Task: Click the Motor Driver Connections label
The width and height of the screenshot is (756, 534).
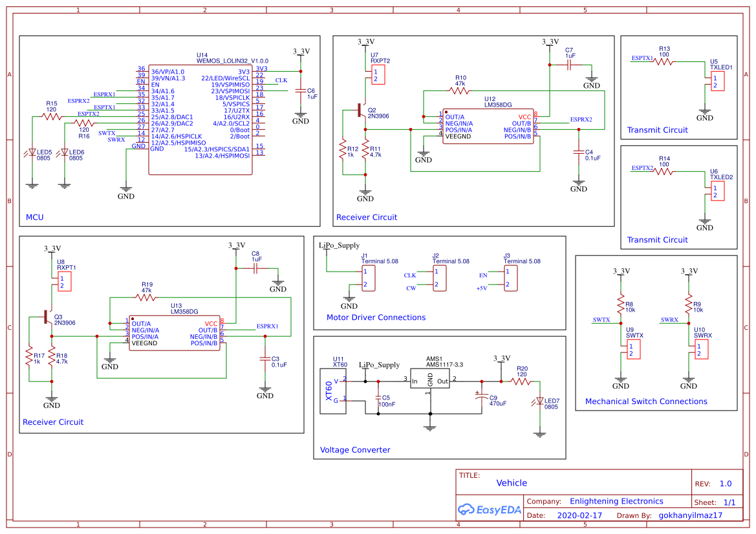Action: pos(376,317)
